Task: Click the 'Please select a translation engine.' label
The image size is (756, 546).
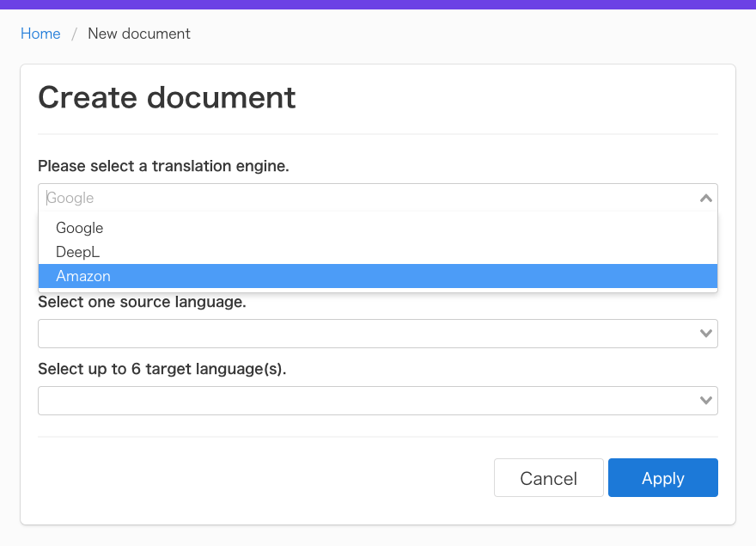Action: [x=163, y=166]
